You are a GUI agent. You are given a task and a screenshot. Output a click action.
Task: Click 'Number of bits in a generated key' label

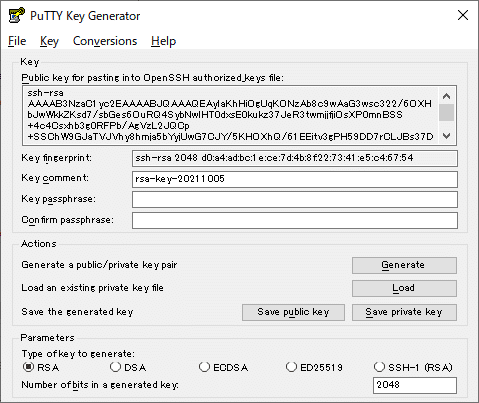click(x=100, y=385)
